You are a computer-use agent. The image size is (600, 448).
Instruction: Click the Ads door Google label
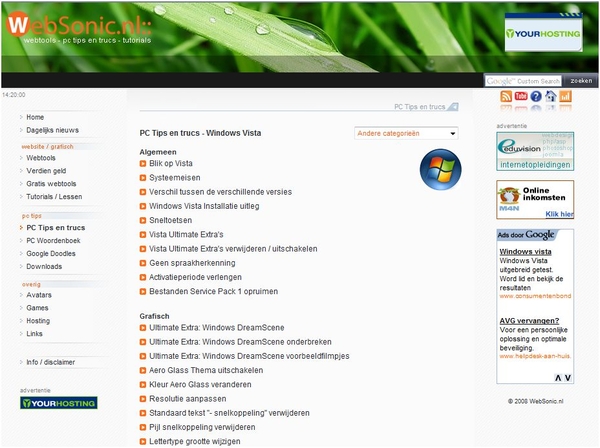526,235
